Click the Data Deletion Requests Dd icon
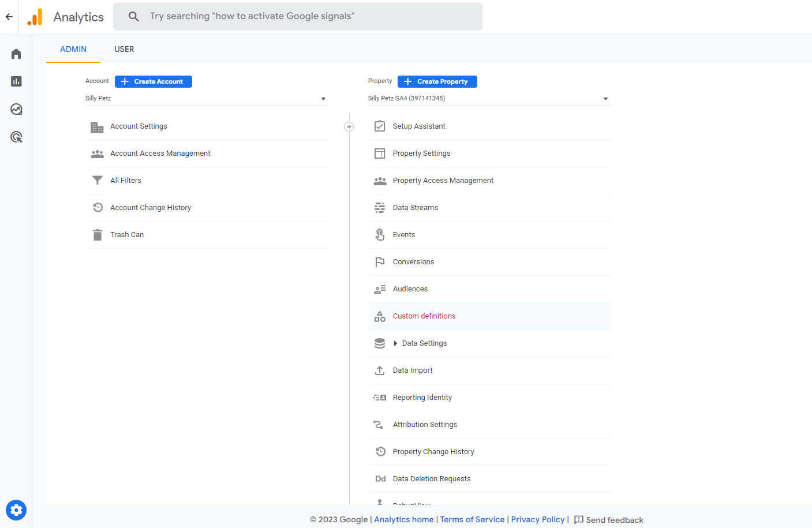This screenshot has height=528, width=812. tap(380, 479)
